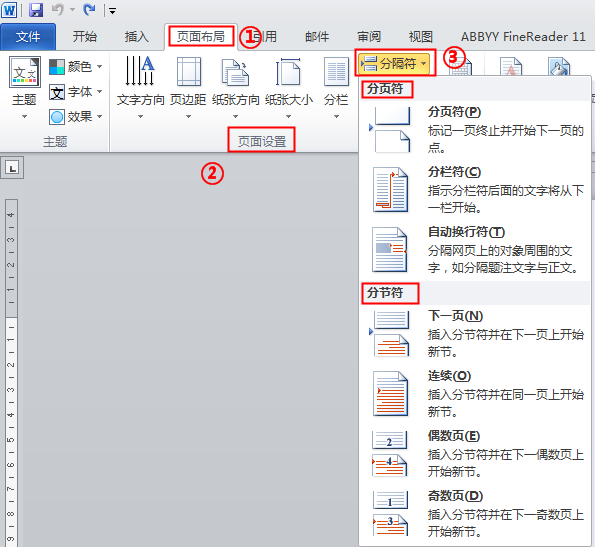Screen dimensions: 595x547
Task: Click the vertical ruler
Action: (11, 373)
